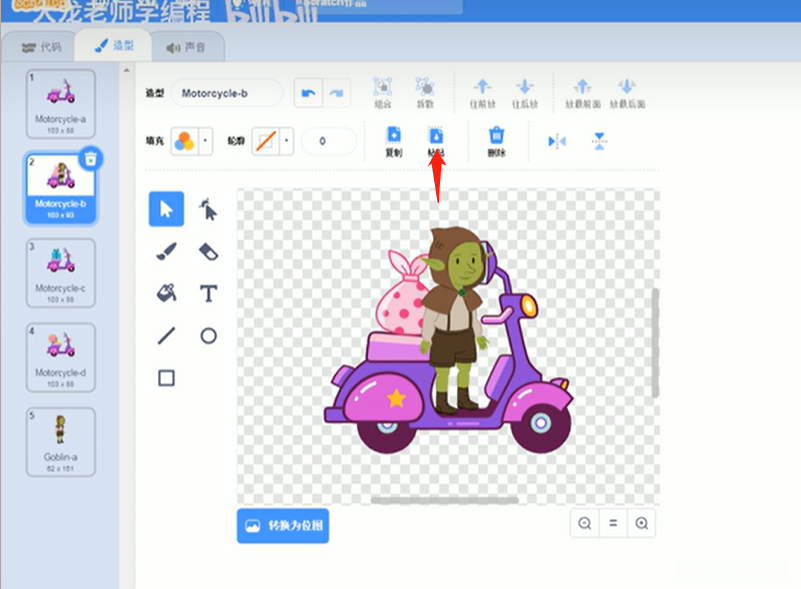Select the Brush tool
The width and height of the screenshot is (801, 589).
tap(166, 251)
